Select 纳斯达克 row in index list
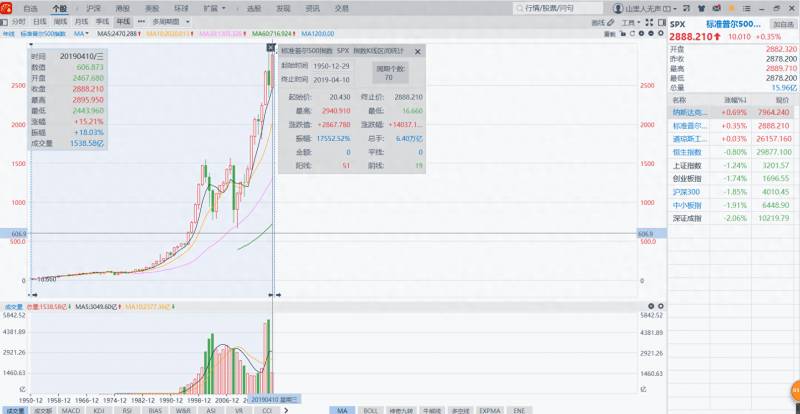The height and width of the screenshot is (414, 800). pyautogui.click(x=733, y=112)
